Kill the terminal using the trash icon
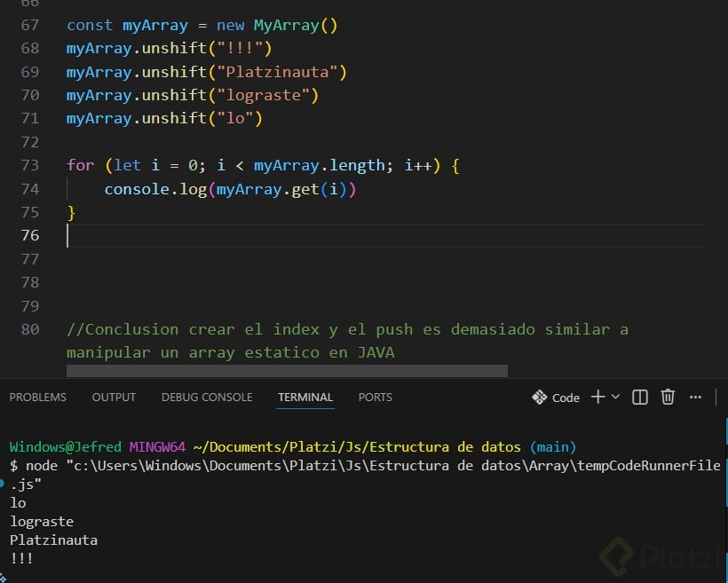The image size is (728, 583). click(x=668, y=397)
